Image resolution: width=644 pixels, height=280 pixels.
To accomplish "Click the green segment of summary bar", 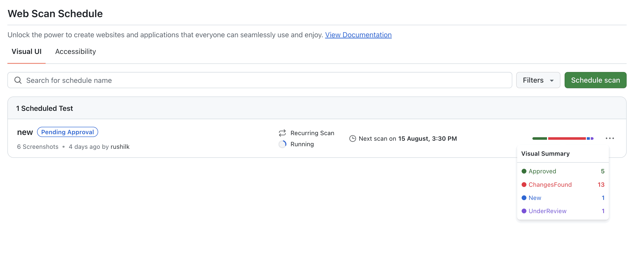I will click(x=540, y=139).
